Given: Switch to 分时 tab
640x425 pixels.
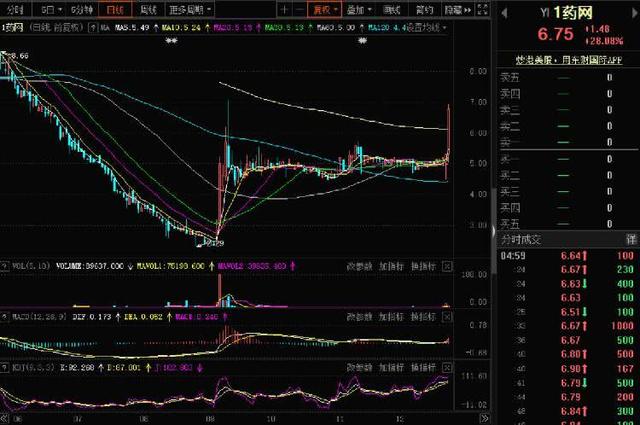Looking at the screenshot, I should coord(16,9).
